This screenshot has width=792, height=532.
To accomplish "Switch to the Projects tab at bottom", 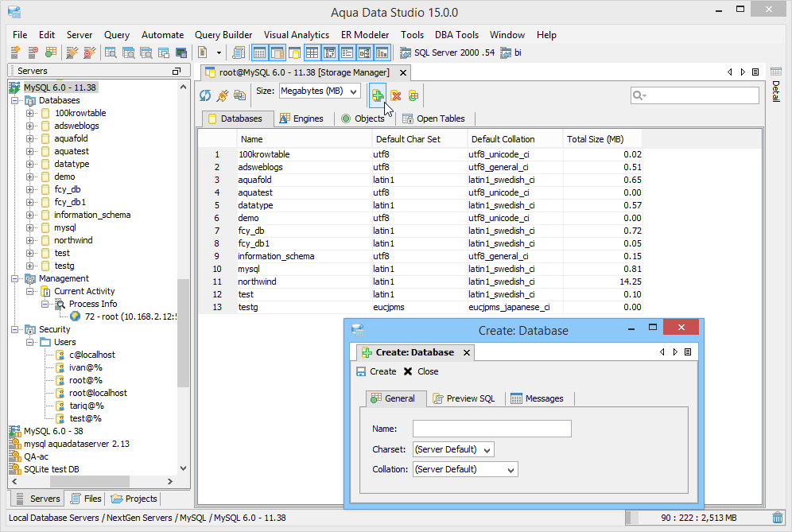I will point(134,499).
